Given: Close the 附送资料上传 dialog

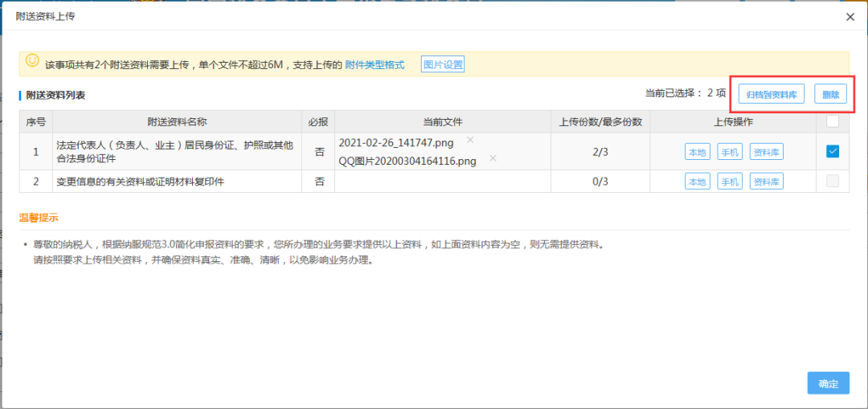Looking at the screenshot, I should click(850, 17).
